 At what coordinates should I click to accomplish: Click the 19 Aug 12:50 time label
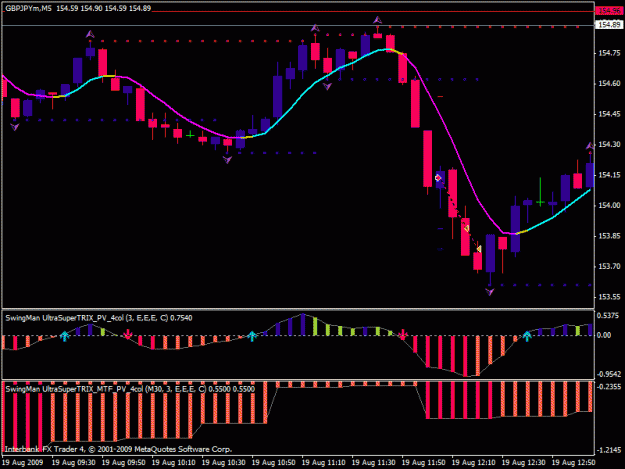coord(574,463)
